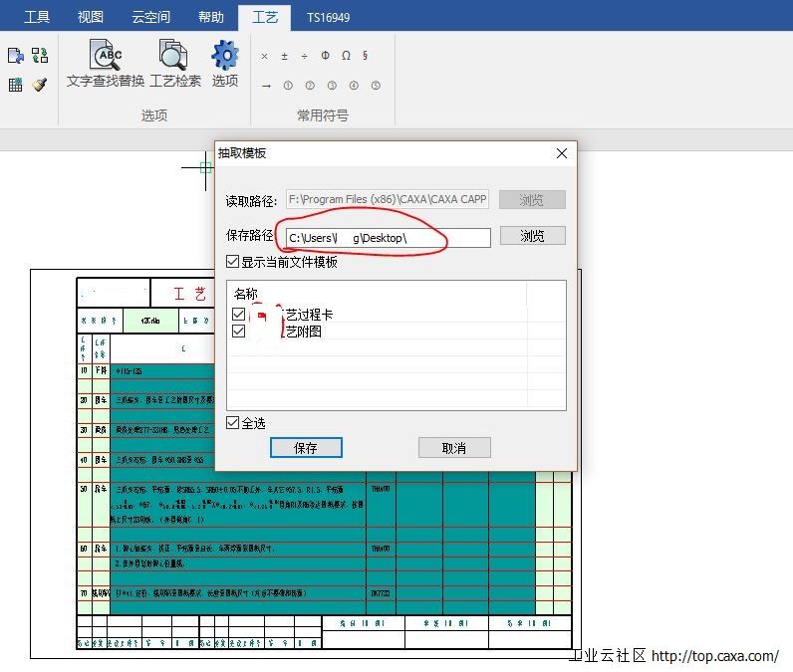The image size is (793, 672).
Task: Uncheck the 艺附图 template checkbox
Action: 238,332
